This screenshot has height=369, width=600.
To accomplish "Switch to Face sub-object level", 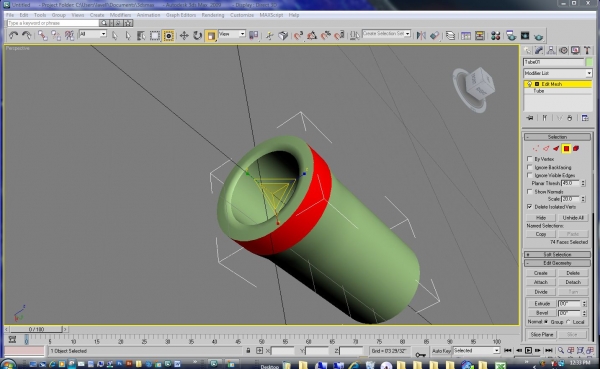I will [556, 149].
